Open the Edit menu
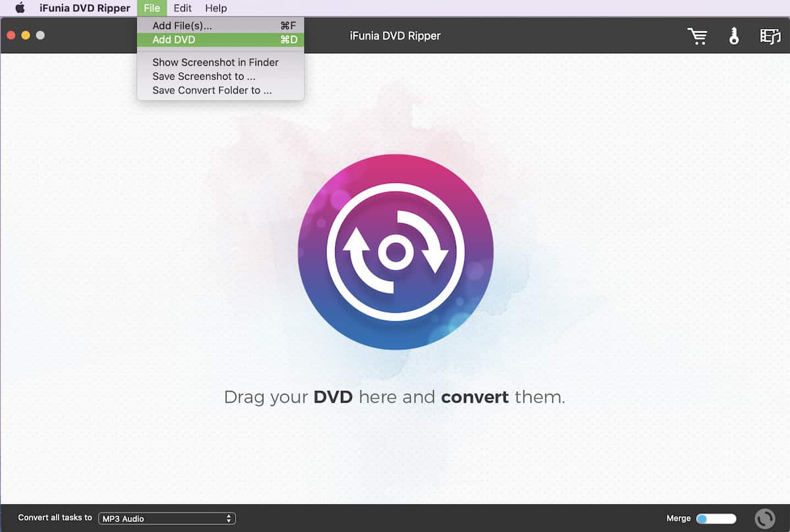 coord(182,9)
